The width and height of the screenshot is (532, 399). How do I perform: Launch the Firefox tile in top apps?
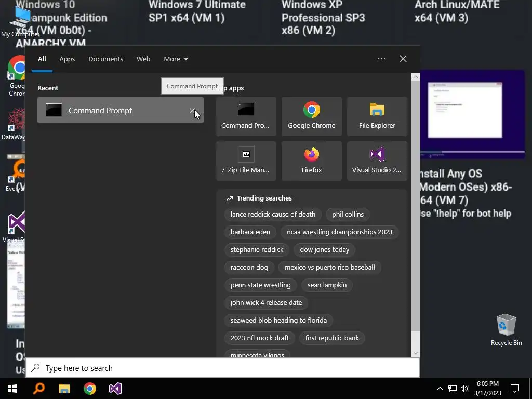(312, 161)
